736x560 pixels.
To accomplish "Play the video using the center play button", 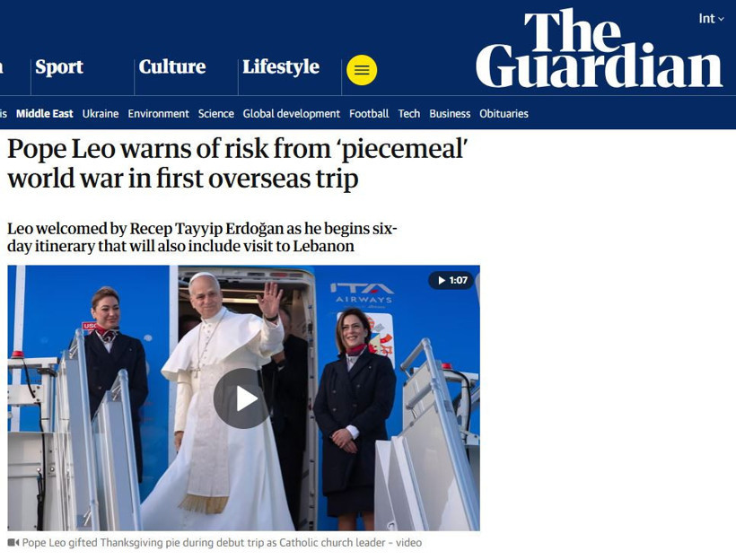I will [242, 398].
